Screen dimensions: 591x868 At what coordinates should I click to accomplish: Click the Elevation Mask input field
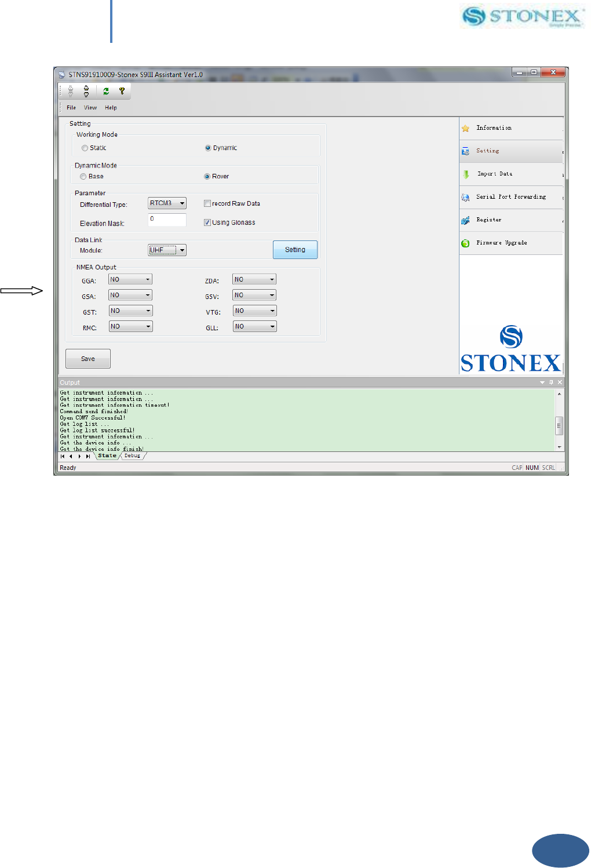[167, 220]
